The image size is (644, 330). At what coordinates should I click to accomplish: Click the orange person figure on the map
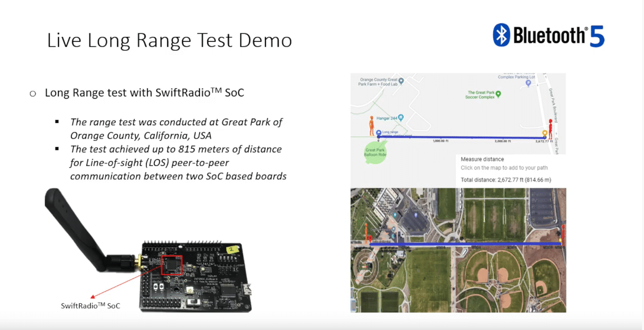tap(371, 125)
